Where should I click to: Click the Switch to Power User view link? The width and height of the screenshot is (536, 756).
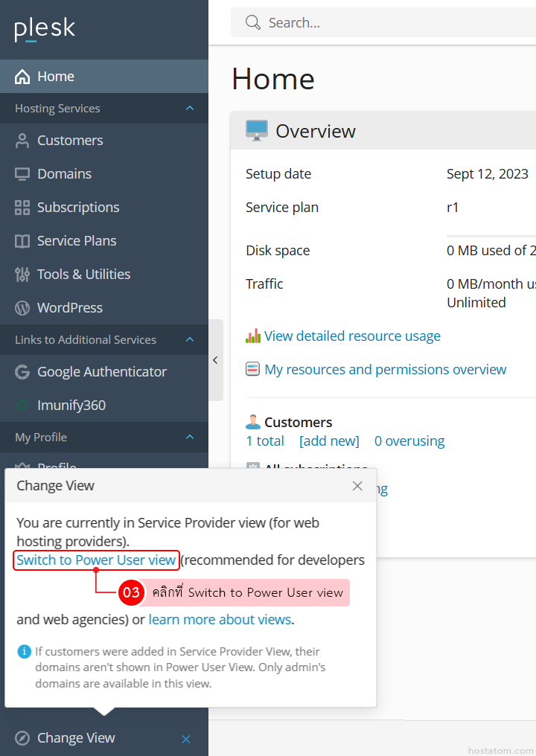[96, 560]
